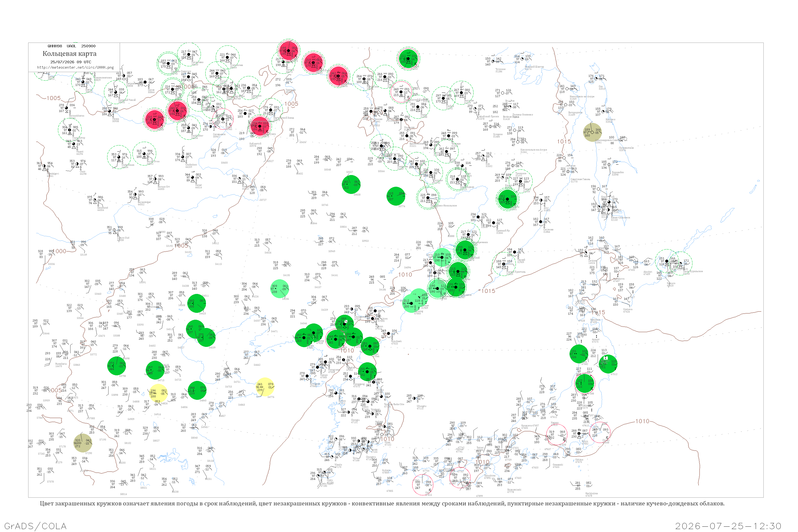The image size is (798, 532).
Task: Click the 1015 isobar label near Sakhalin
Action: point(564,142)
